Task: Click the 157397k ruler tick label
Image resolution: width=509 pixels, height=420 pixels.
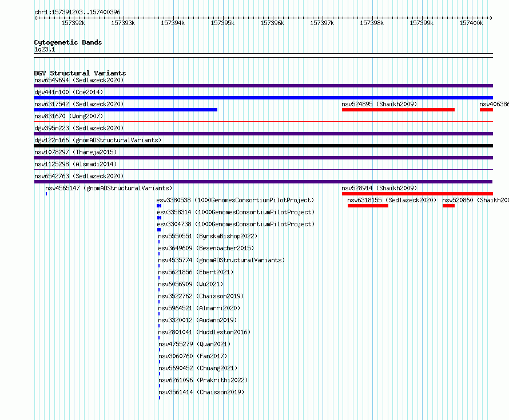Action: coord(322,23)
